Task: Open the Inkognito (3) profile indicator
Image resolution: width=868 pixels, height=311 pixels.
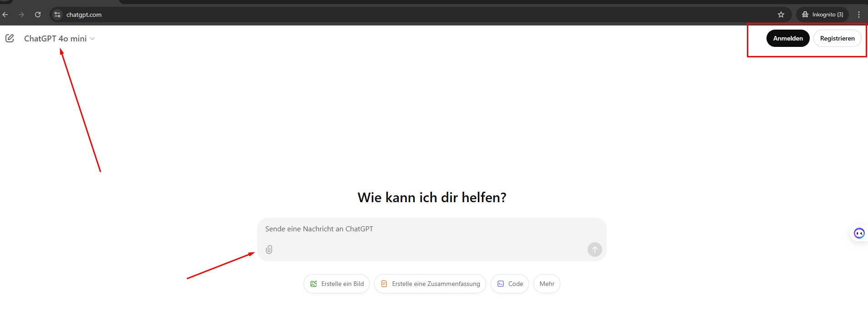Action: [x=822, y=15]
